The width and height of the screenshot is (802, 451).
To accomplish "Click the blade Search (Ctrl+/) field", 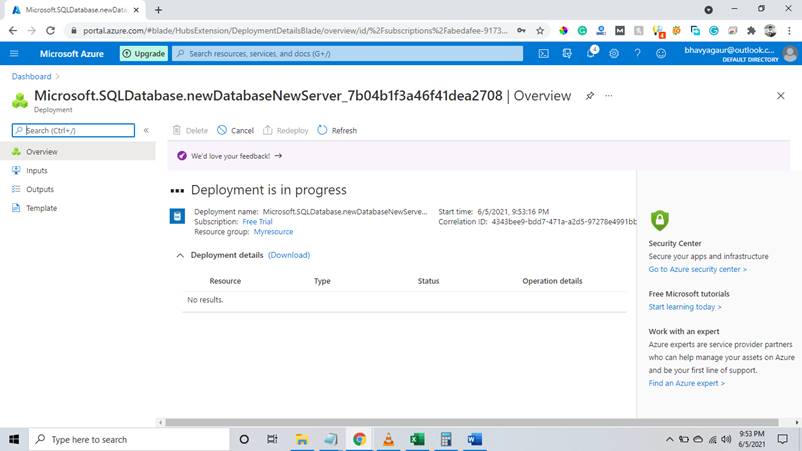I will [73, 130].
